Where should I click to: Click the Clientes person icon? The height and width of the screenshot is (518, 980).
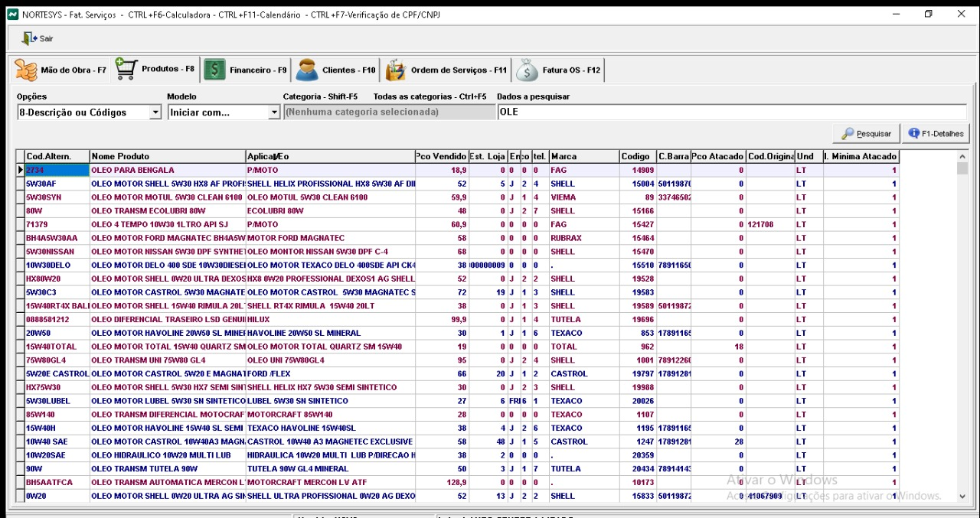tap(307, 70)
